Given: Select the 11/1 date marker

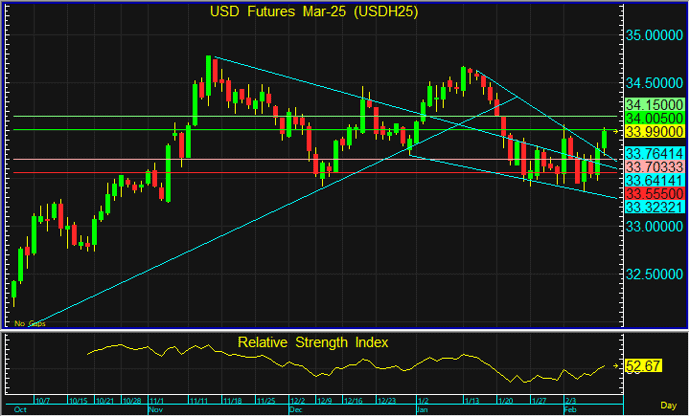Looking at the screenshot, I should click(x=157, y=401).
